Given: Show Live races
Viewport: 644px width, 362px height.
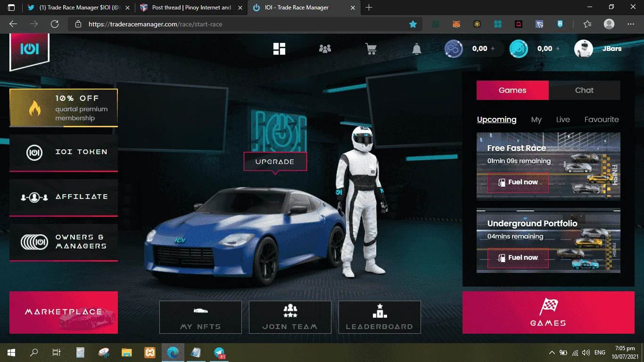Looking at the screenshot, I should (563, 120).
